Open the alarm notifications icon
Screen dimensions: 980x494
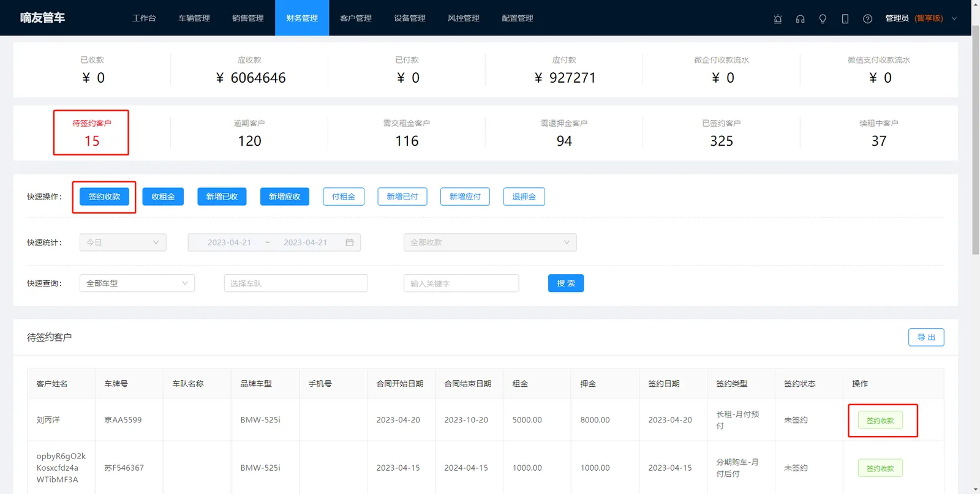[x=778, y=18]
